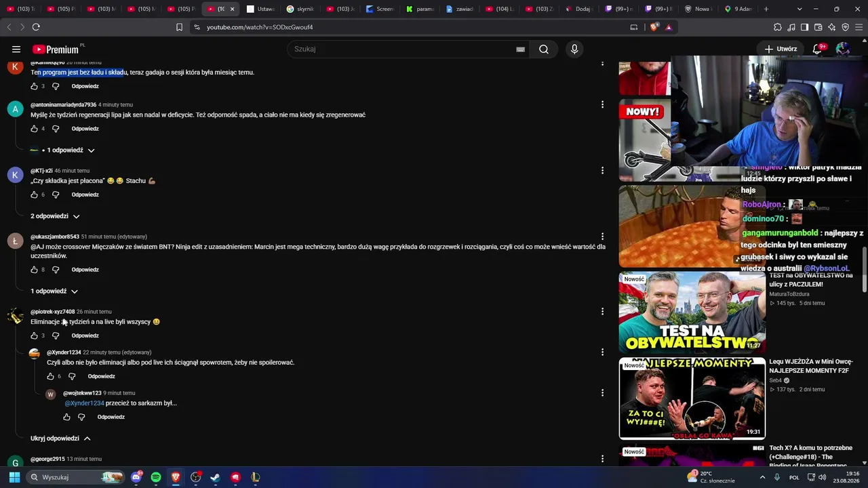Image resolution: width=868 pixels, height=488 pixels.
Task: Open Brave Rewards triangle icon
Action: 669,27
